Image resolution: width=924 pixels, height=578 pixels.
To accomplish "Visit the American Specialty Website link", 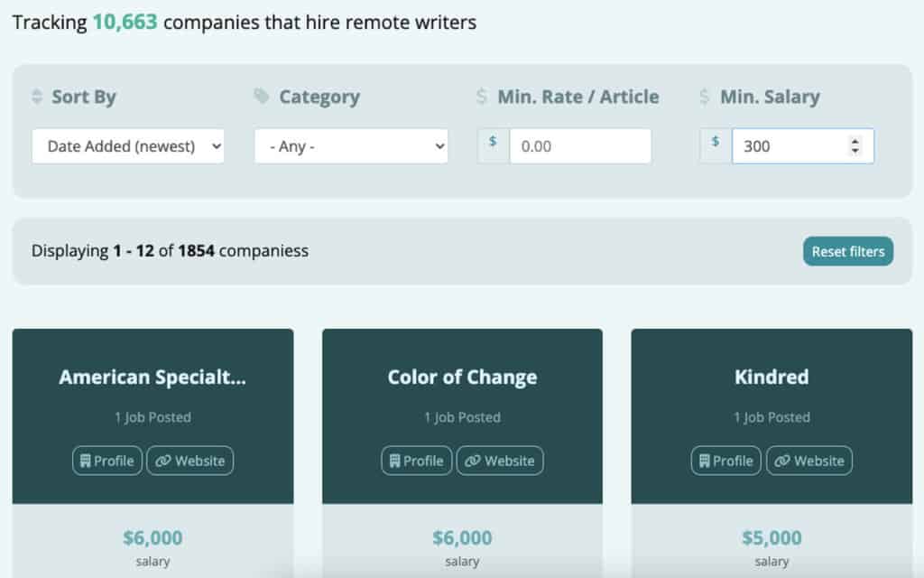I will pos(190,461).
